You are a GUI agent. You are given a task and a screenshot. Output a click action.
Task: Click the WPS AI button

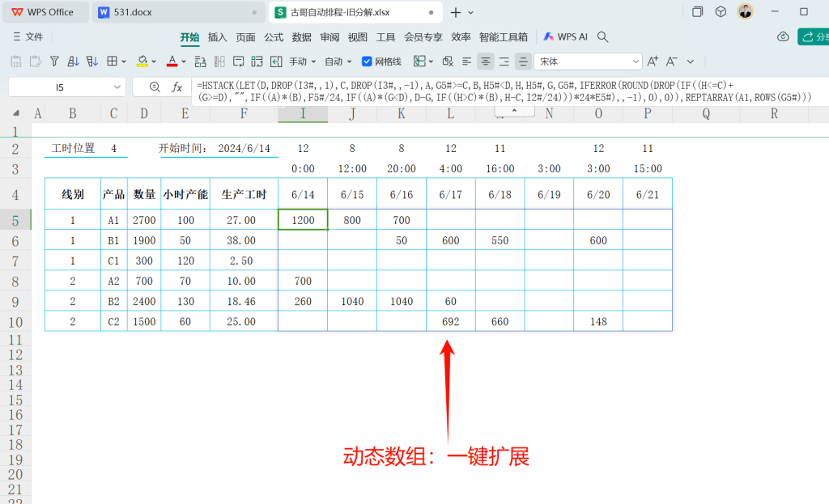[566, 37]
